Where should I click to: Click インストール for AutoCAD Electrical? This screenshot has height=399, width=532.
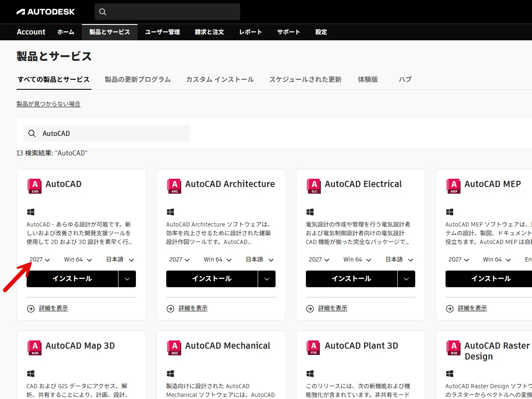pos(352,279)
